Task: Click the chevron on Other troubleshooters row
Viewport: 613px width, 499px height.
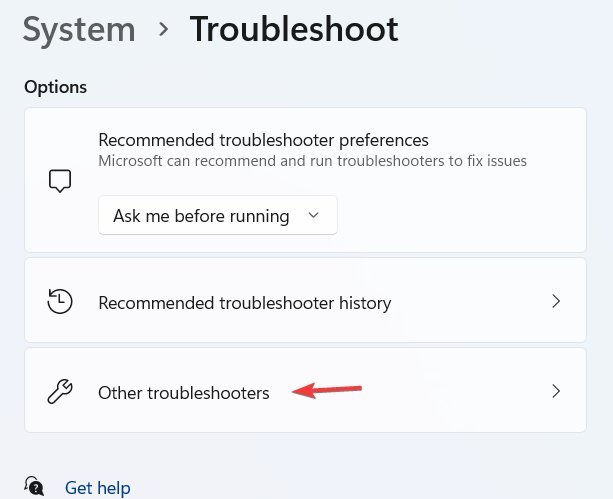Action: tap(557, 392)
